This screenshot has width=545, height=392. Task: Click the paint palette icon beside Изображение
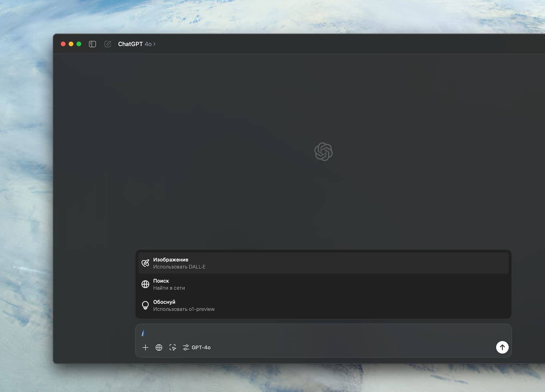tap(145, 263)
